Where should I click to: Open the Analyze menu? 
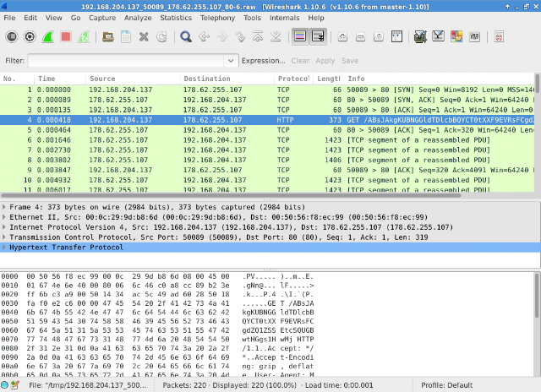[138, 18]
